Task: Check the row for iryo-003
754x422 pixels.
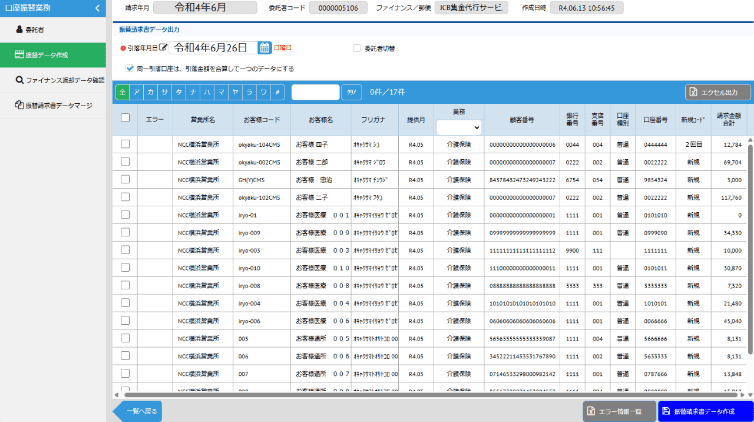Action: click(126, 249)
